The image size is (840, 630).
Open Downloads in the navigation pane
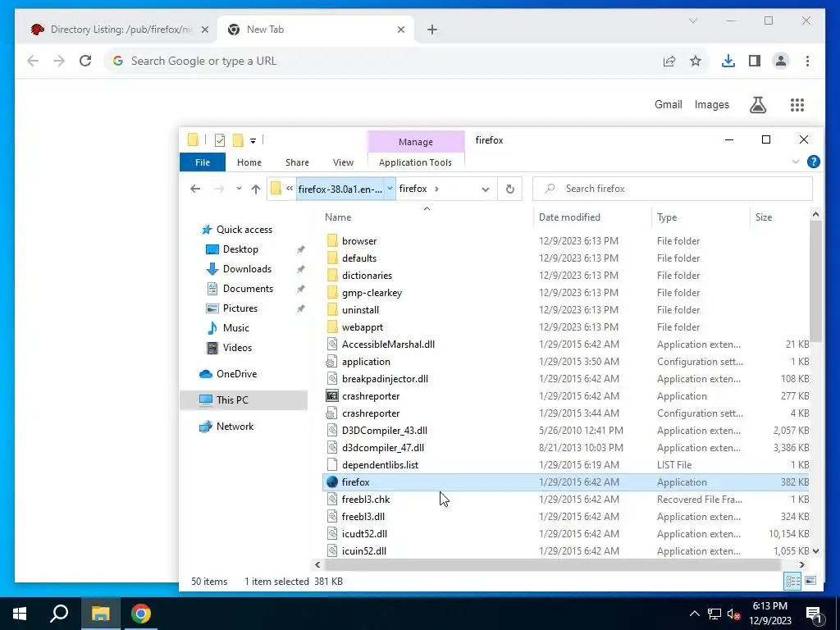coord(247,269)
